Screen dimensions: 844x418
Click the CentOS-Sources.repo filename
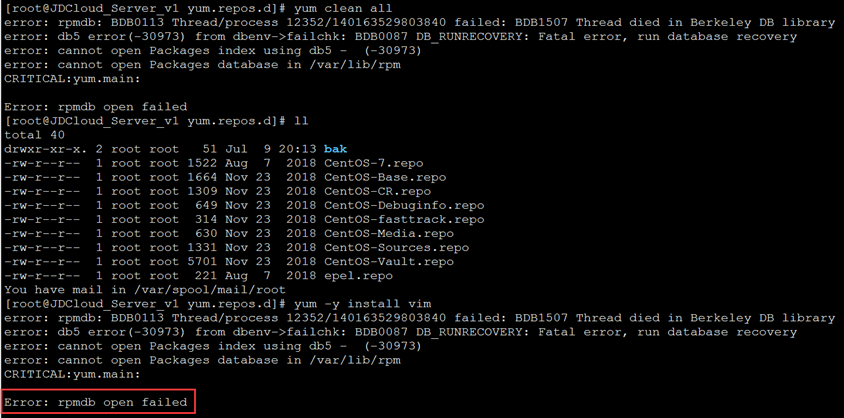(x=396, y=247)
